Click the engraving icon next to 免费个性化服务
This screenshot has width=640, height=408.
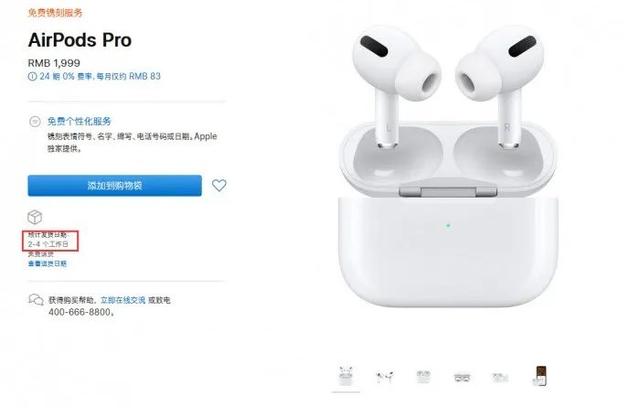pos(35,121)
